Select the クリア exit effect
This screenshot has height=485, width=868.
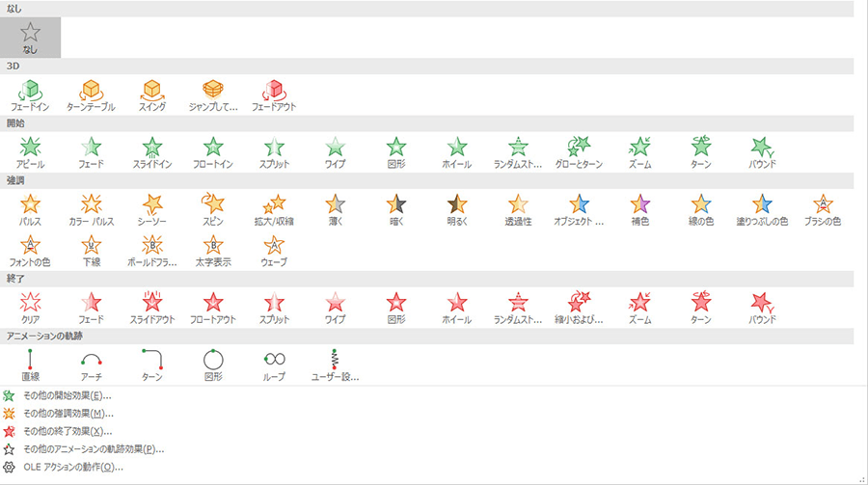click(31, 308)
